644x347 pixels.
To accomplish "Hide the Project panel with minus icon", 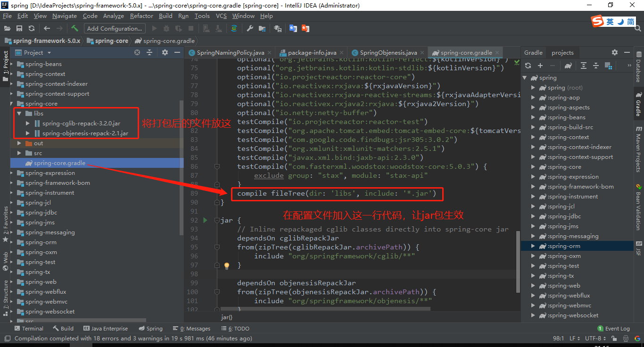I will coord(177,52).
